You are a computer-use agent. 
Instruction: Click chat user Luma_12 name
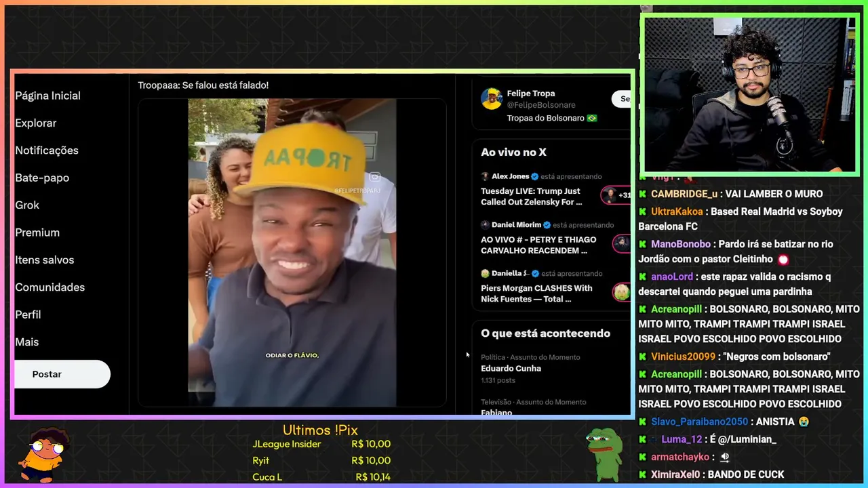pyautogui.click(x=682, y=439)
